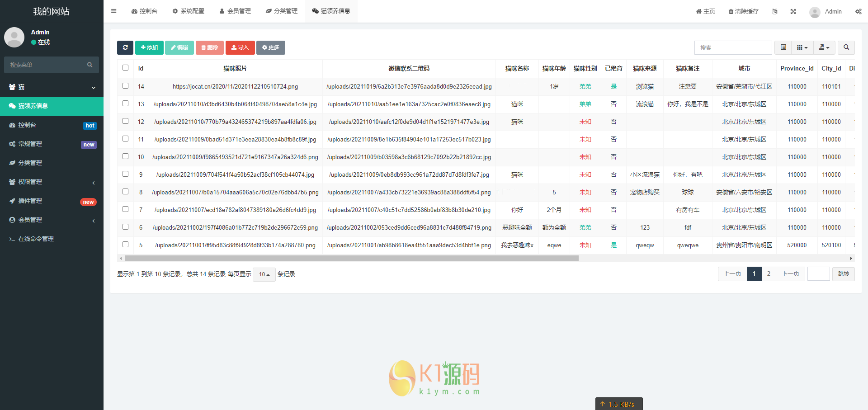Click the 搜索 search input field
Image resolution: width=868 pixels, height=410 pixels.
(x=733, y=47)
